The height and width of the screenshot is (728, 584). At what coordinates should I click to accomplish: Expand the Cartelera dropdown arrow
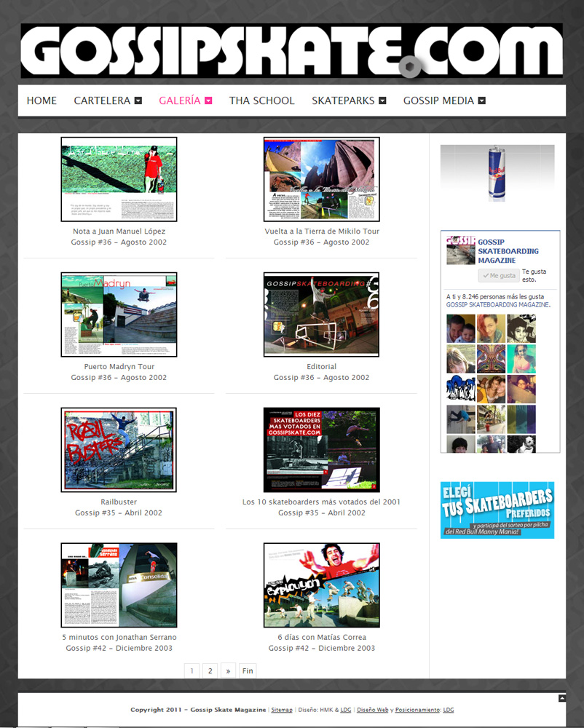(138, 101)
